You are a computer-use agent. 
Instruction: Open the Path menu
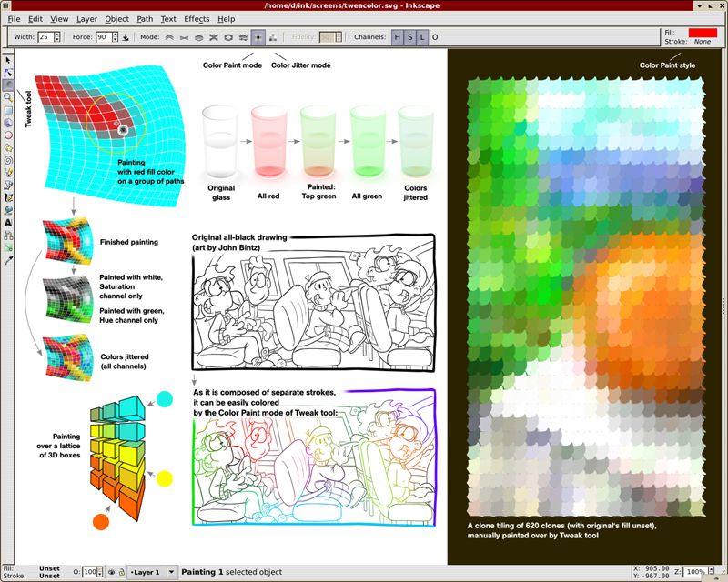click(145, 18)
